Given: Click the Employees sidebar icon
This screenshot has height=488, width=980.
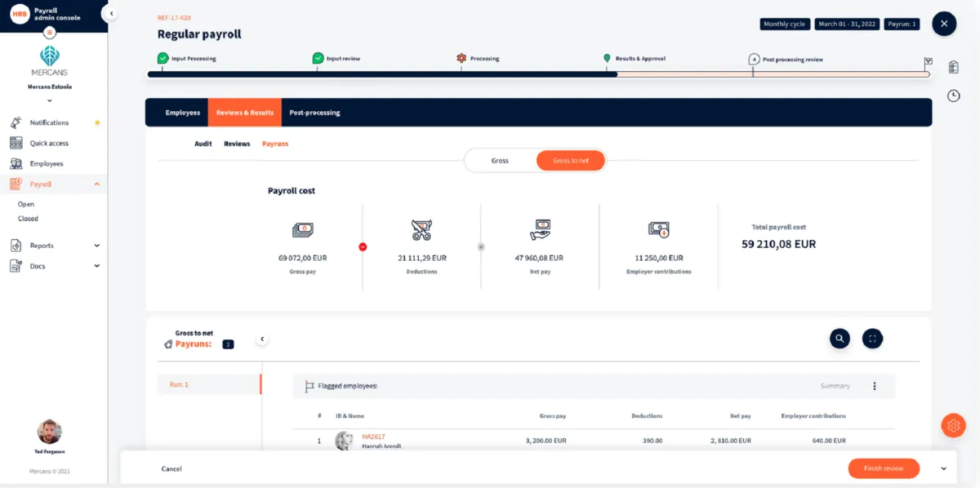Looking at the screenshot, I should [16, 164].
